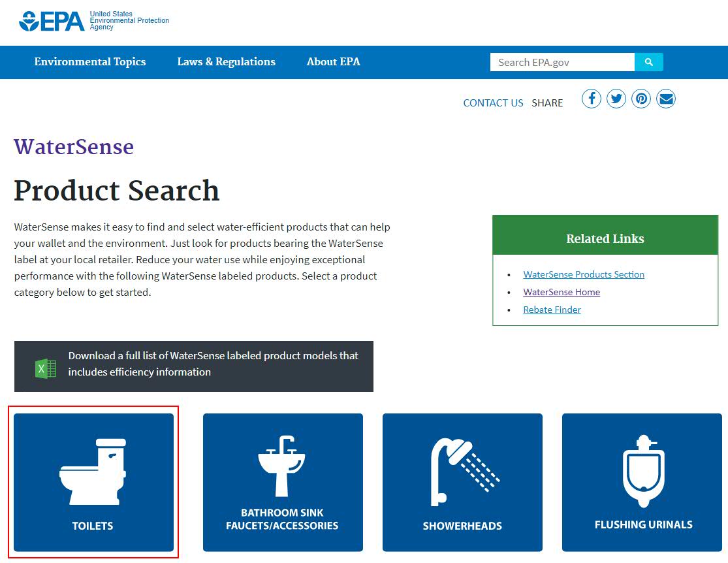Share page on Twitter icon

click(616, 99)
